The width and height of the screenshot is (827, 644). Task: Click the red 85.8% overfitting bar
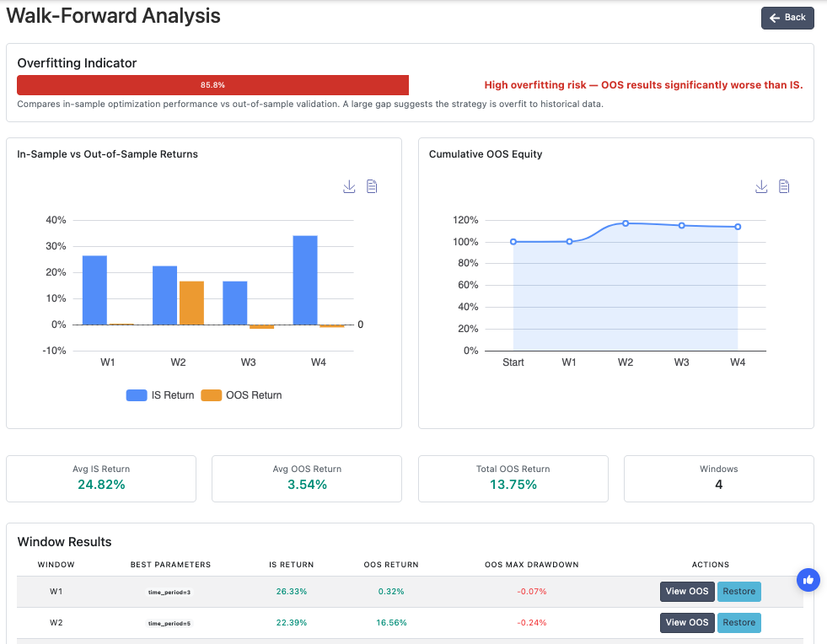click(x=212, y=85)
